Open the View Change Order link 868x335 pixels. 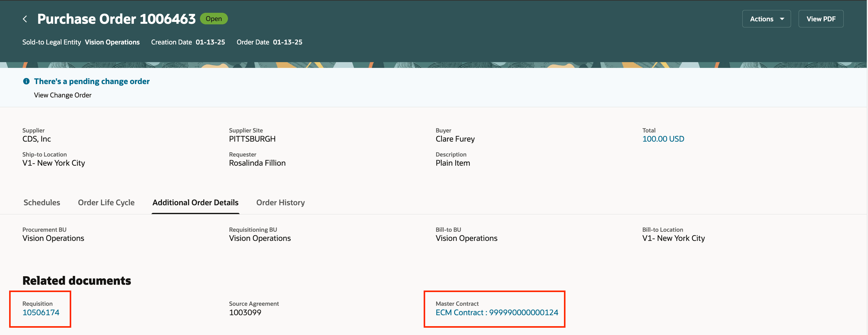click(x=63, y=95)
